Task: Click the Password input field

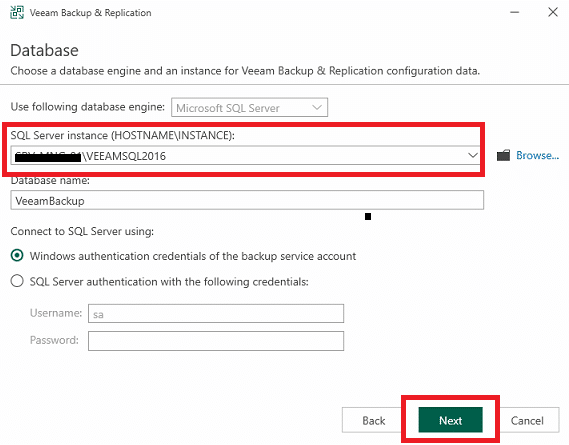Action: pos(216,341)
